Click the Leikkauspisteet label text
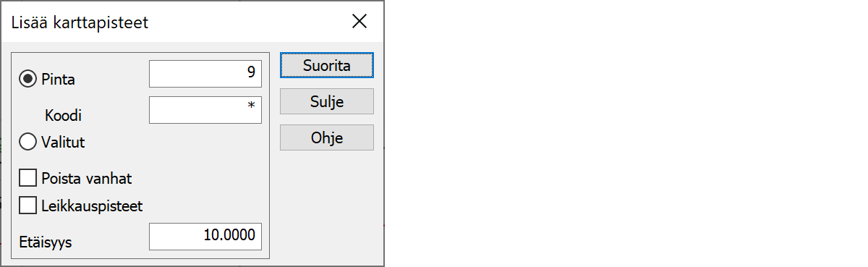This screenshot has height=267, width=868. pyautogui.click(x=93, y=205)
